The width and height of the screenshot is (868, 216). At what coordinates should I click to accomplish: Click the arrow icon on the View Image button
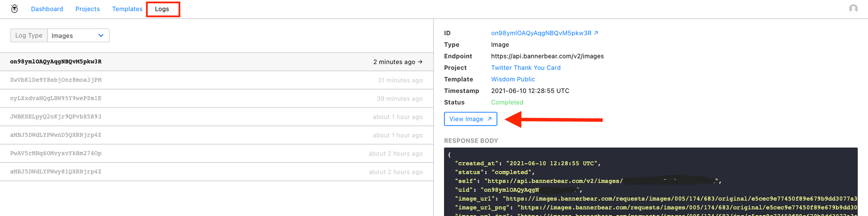[490, 119]
